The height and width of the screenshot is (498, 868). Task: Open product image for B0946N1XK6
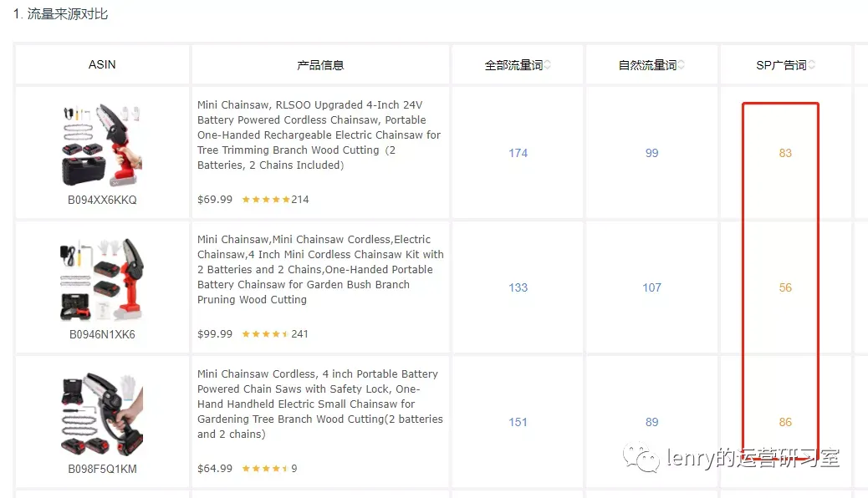[102, 279]
